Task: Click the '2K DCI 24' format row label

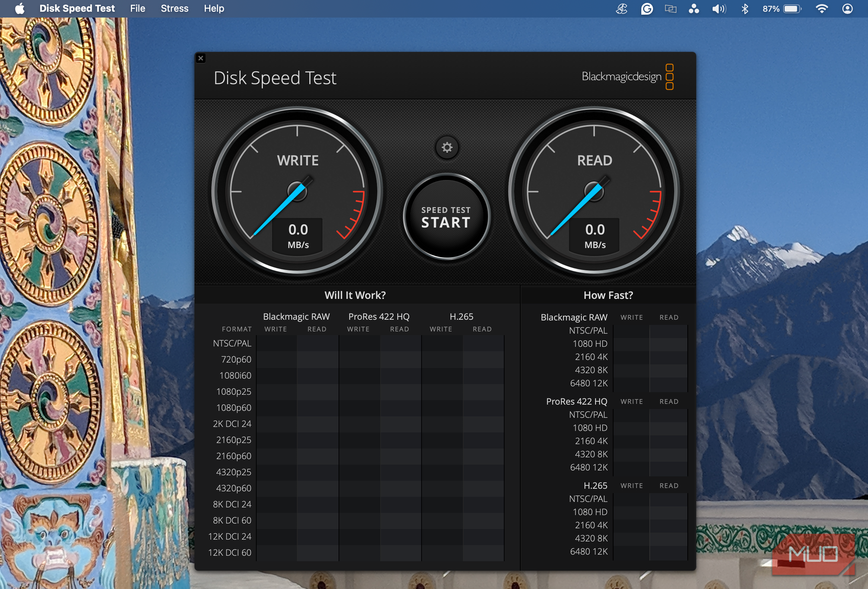Action: 232,424
